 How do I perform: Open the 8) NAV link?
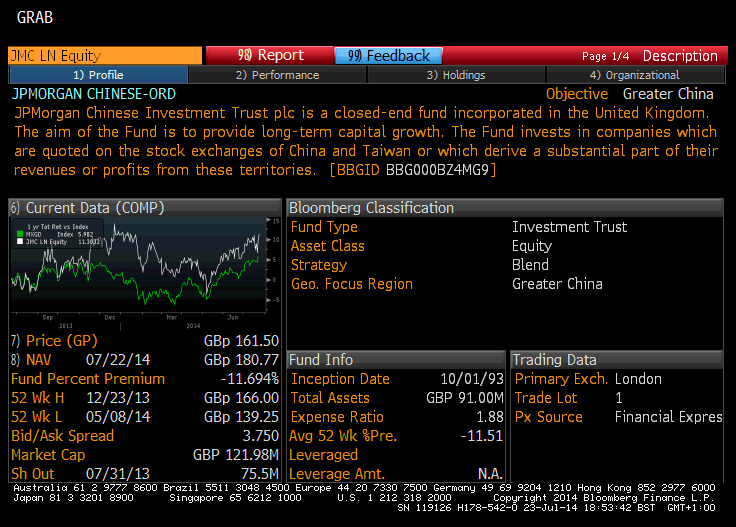31,360
